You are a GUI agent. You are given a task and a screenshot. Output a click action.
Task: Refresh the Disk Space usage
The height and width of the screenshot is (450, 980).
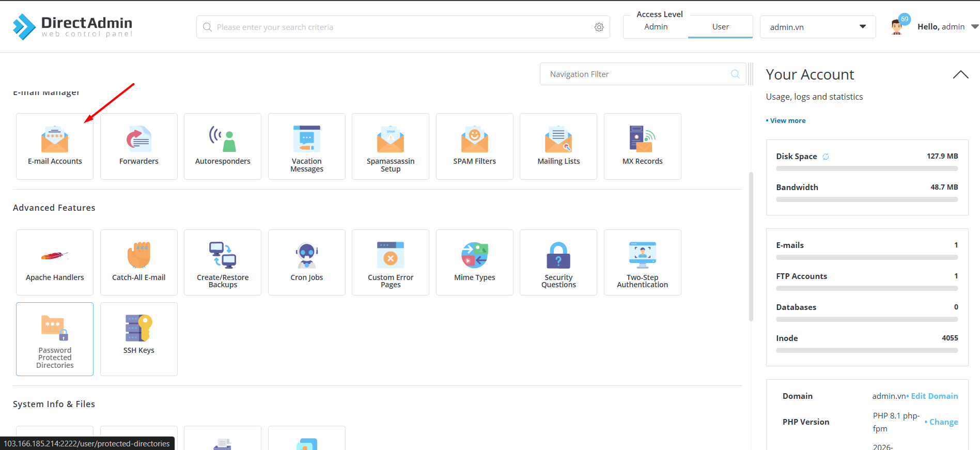point(826,157)
